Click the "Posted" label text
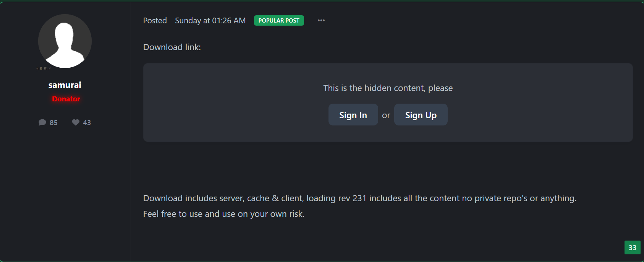The height and width of the screenshot is (262, 644). (155, 21)
